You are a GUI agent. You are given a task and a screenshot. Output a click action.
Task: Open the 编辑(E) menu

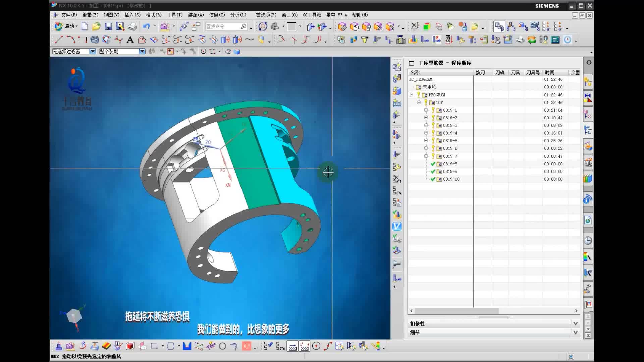pyautogui.click(x=90, y=15)
